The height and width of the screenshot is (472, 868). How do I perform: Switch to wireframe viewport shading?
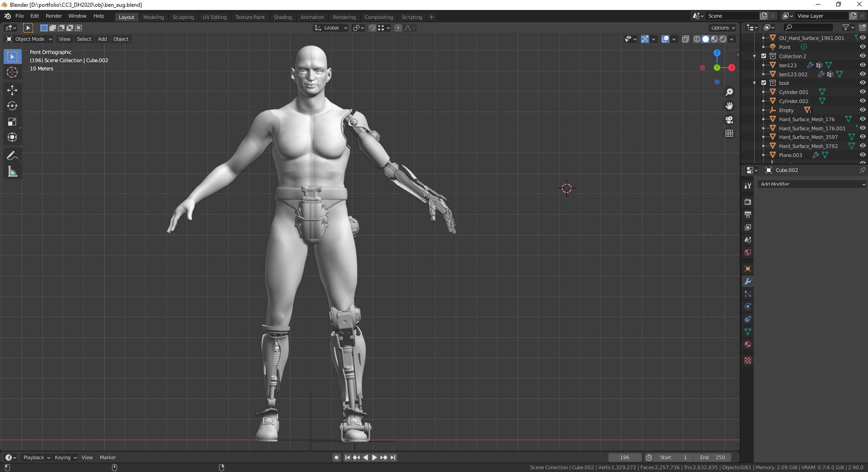pos(697,39)
